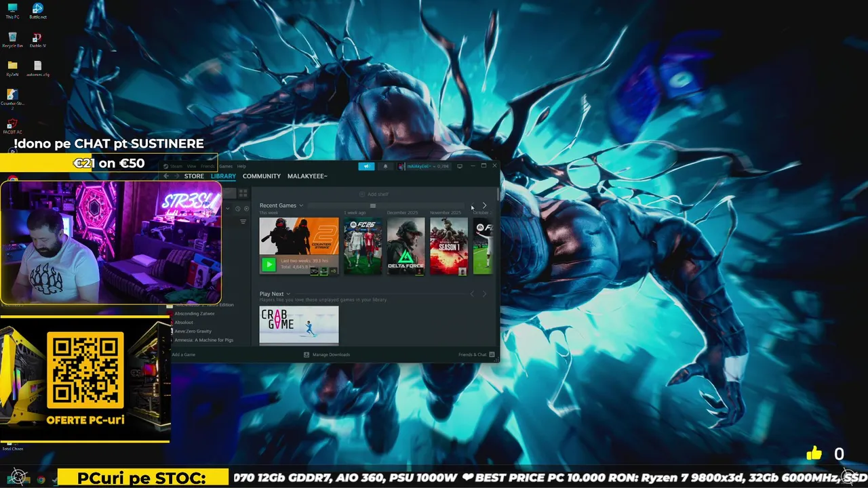868x488 pixels.
Task: Open the Help menu in Steam
Action: tap(241, 166)
